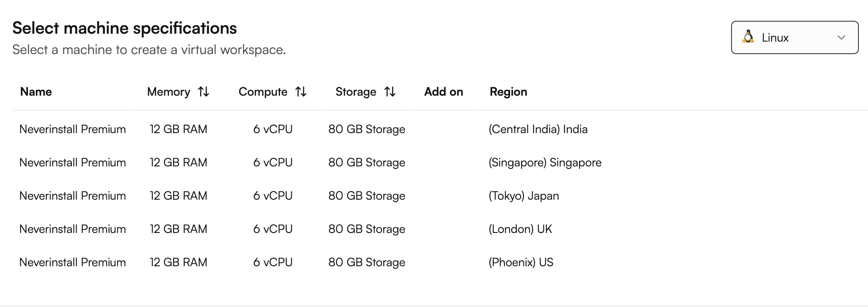Click the Region column header
The width and height of the screenshot is (868, 307).
(x=508, y=92)
